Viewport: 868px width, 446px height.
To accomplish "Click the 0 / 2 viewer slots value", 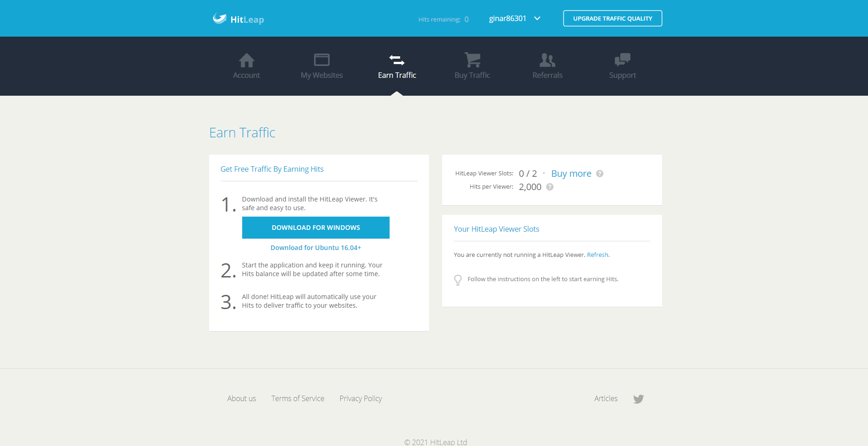I will [528, 174].
